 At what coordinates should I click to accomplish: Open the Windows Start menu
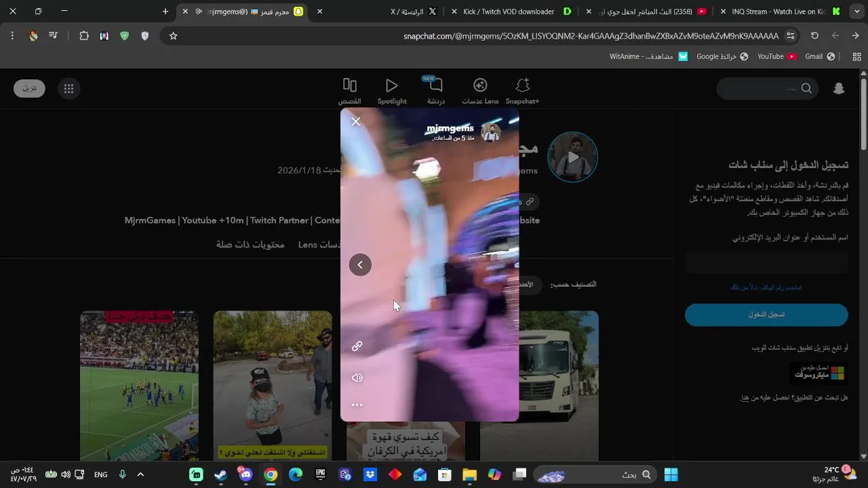click(671, 474)
